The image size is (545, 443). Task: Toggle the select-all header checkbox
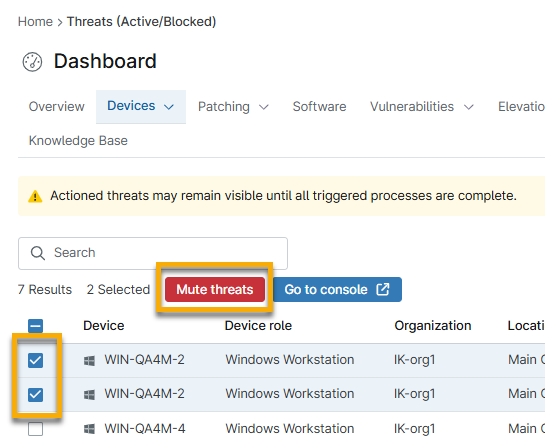(35, 326)
